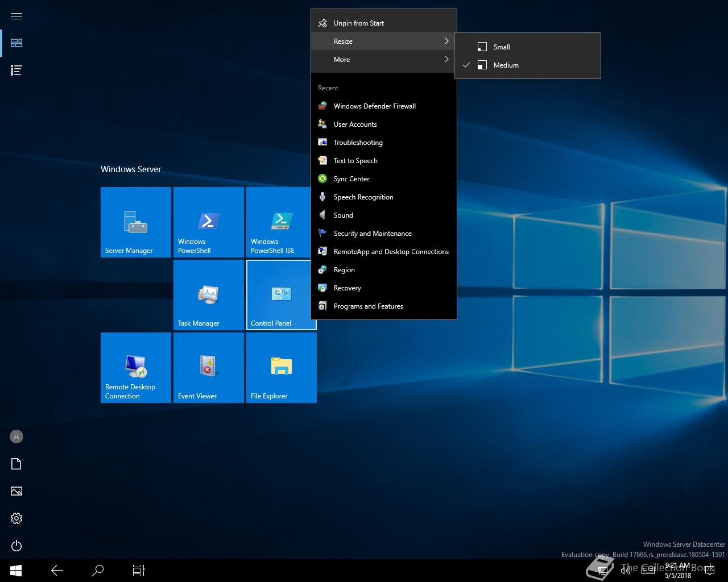The width and height of the screenshot is (728, 582).
Task: Choose Unpin from Start
Action: coord(384,23)
